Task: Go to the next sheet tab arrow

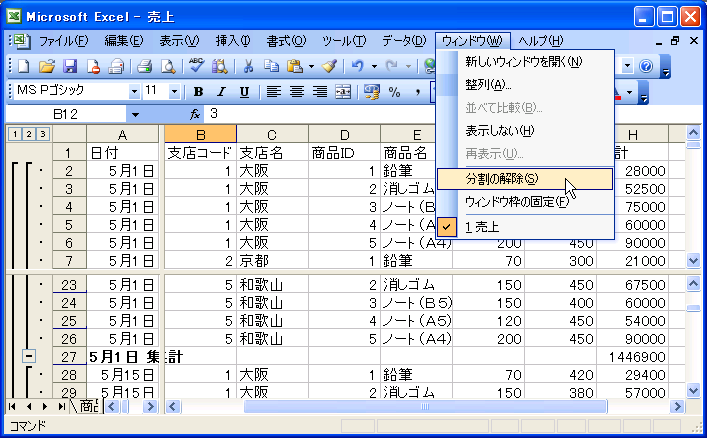Action: [45, 406]
